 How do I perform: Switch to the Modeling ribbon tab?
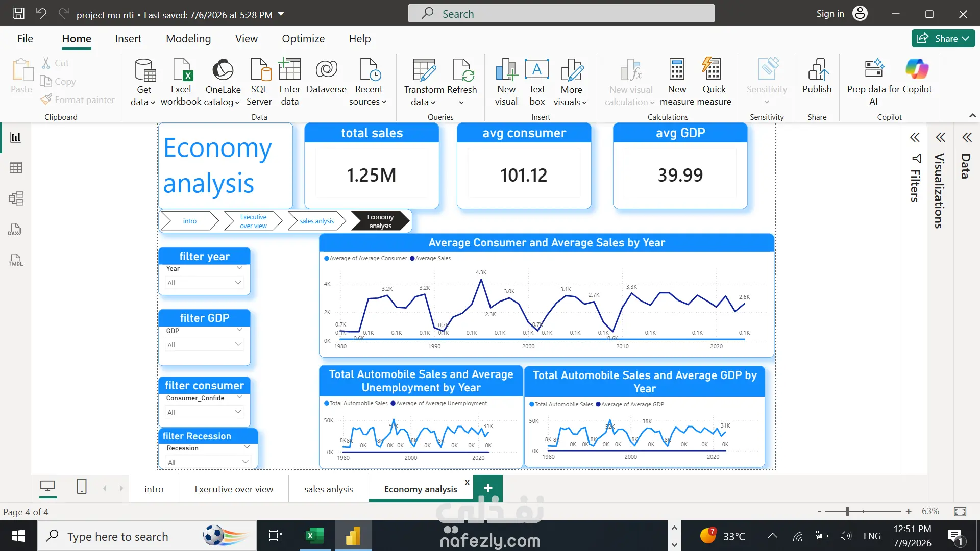[188, 39]
